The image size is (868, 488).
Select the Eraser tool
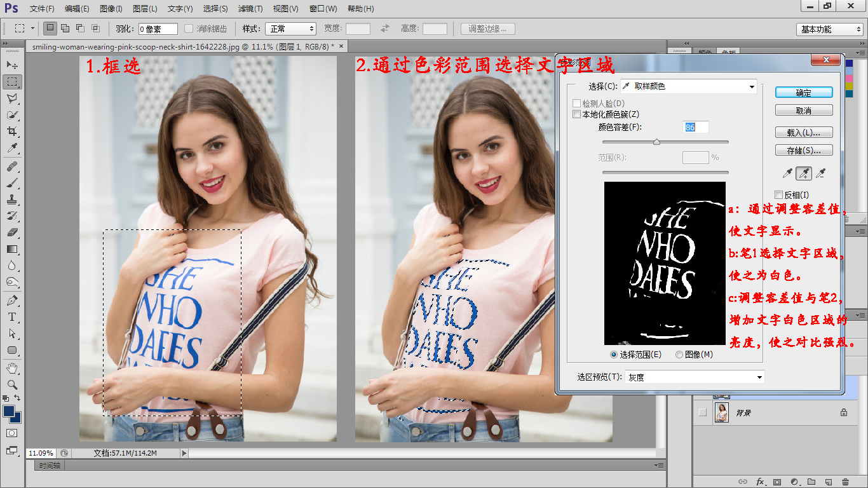click(12, 233)
